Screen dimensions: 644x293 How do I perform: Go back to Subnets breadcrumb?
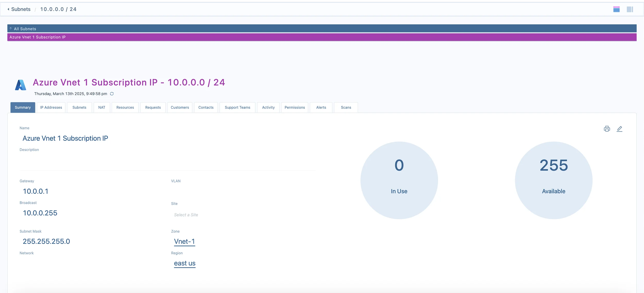(21, 9)
